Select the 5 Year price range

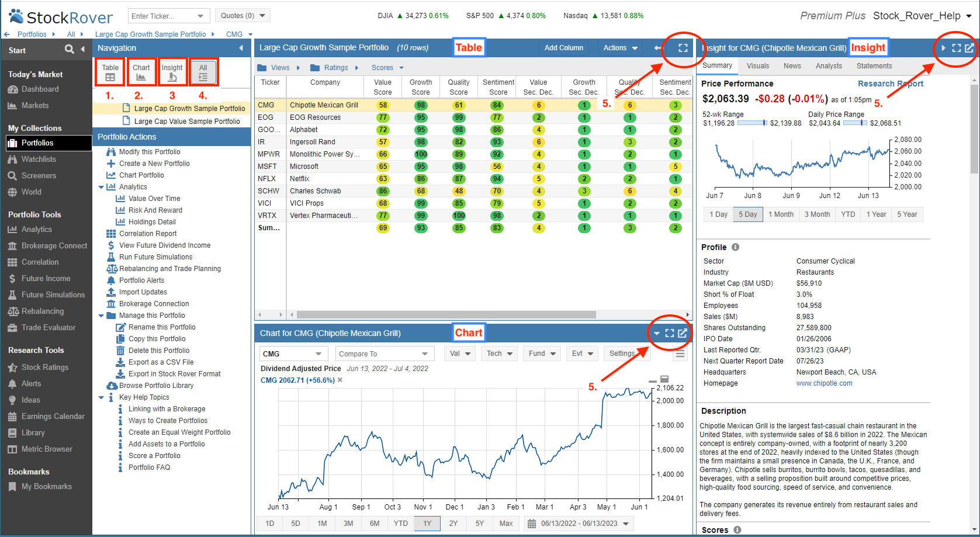907,214
